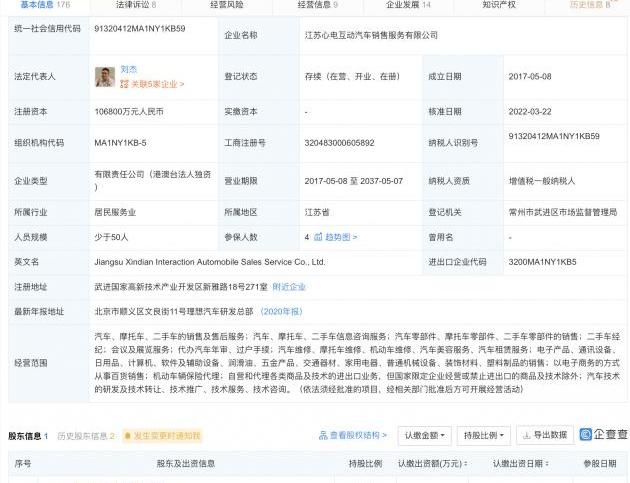Click taxpayer qualification 增值税一般纳税人
This screenshot has width=630, height=483.
542,181
